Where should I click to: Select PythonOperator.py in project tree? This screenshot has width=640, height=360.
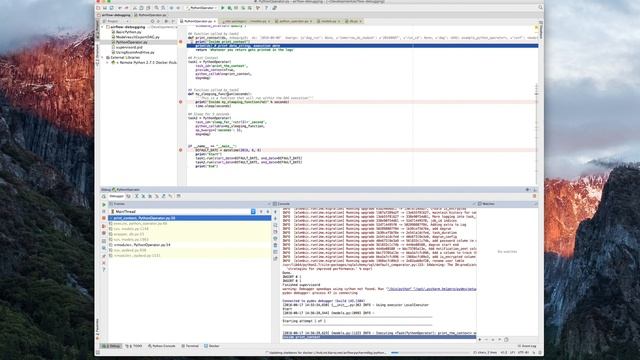coord(131,42)
